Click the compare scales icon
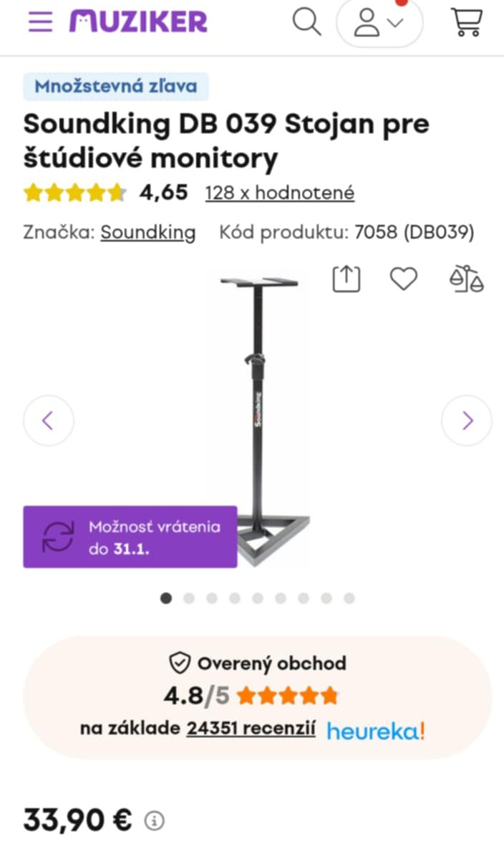This screenshot has width=504, height=844. (466, 279)
